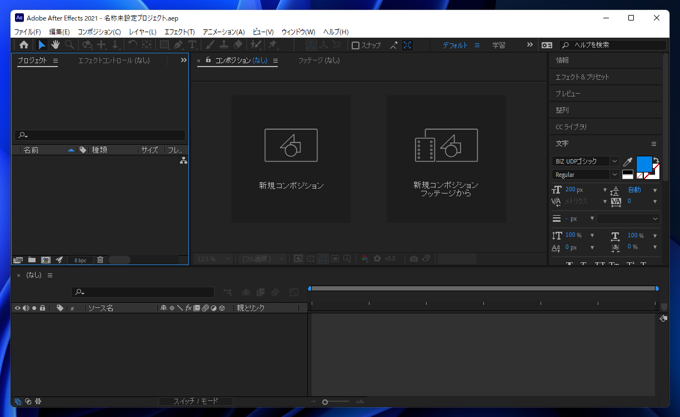680x417 pixels.
Task: Click the ヘルプを検索 search field
Action: [x=613, y=45]
